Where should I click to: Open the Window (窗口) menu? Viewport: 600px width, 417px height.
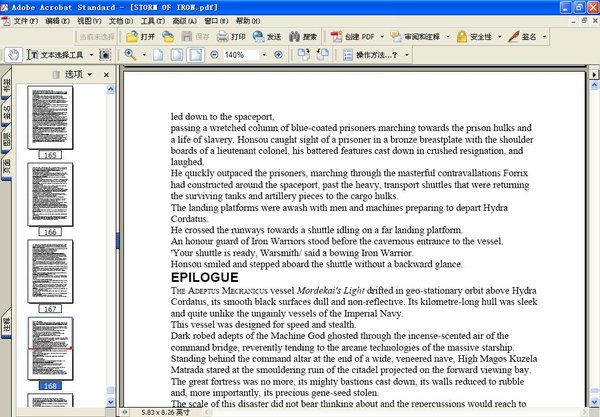216,21
